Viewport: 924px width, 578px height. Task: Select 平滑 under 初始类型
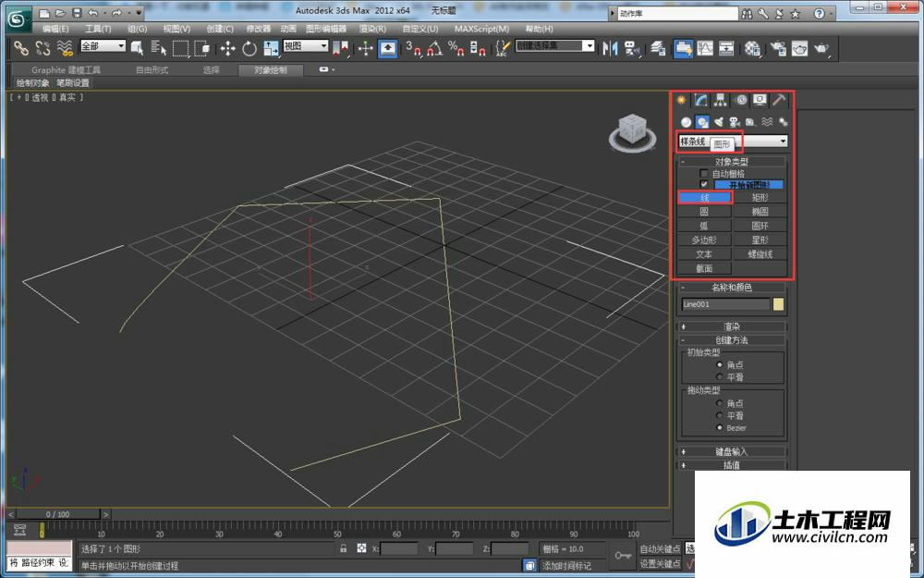pos(720,377)
